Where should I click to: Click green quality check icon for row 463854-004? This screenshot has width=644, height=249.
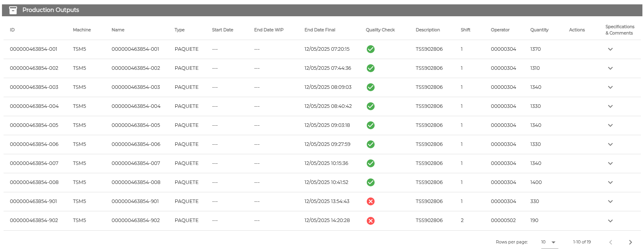tap(371, 106)
